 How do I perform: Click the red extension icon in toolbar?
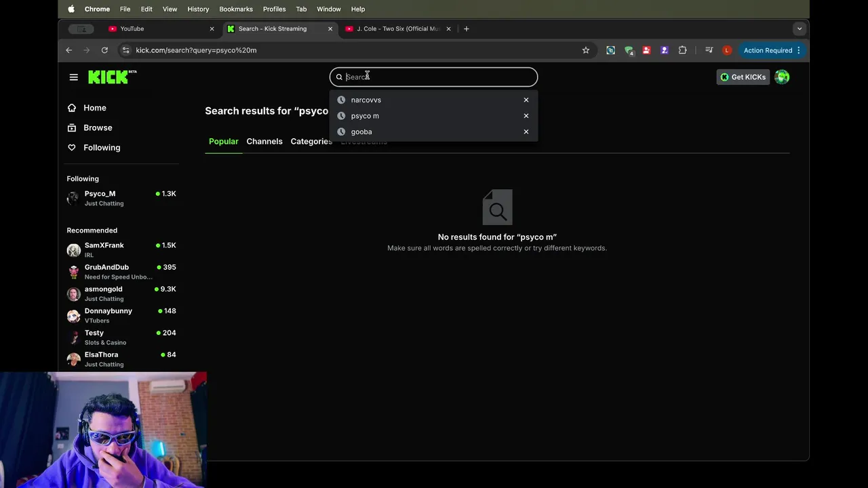point(646,50)
